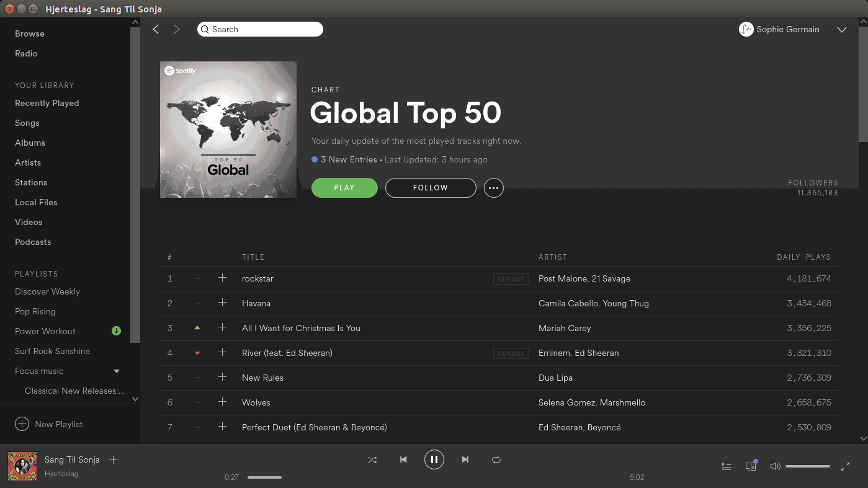868x488 pixels.
Task: Click the green PLAY button
Action: (x=344, y=188)
